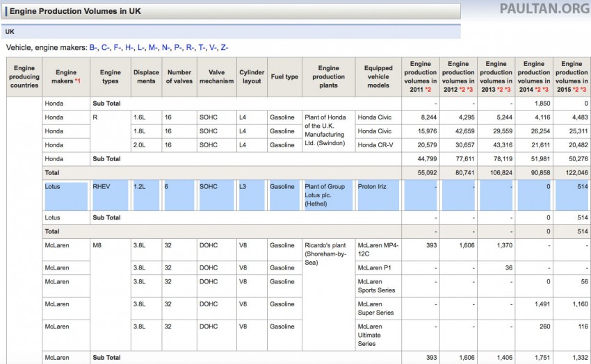591x364 pixels.
Task: Click the 'UK' section heading
Action: coord(10,32)
